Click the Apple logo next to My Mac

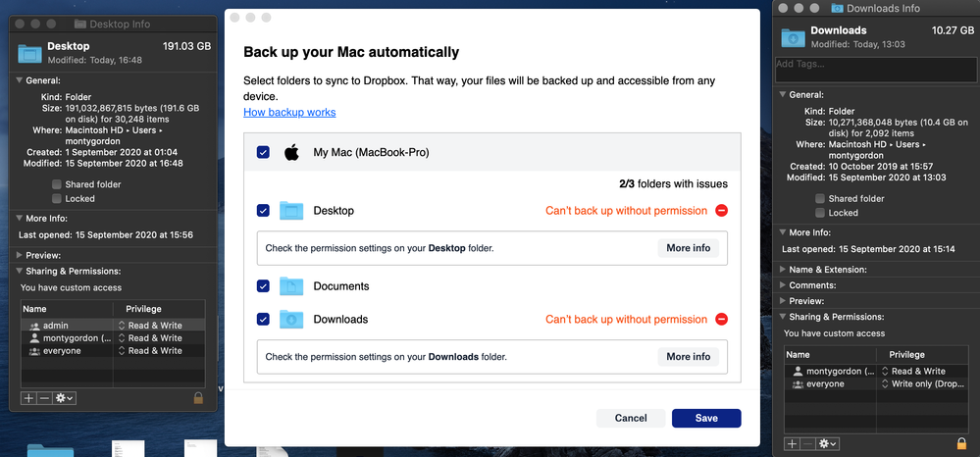pyautogui.click(x=291, y=153)
